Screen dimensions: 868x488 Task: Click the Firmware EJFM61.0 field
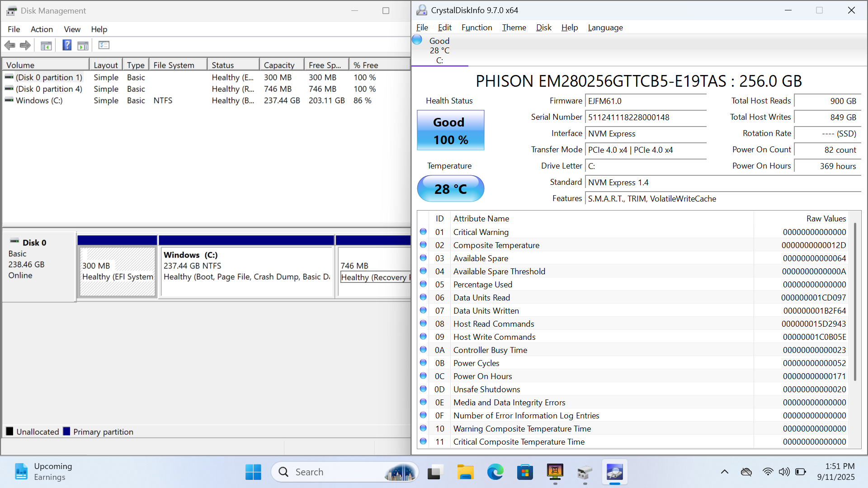click(x=646, y=101)
